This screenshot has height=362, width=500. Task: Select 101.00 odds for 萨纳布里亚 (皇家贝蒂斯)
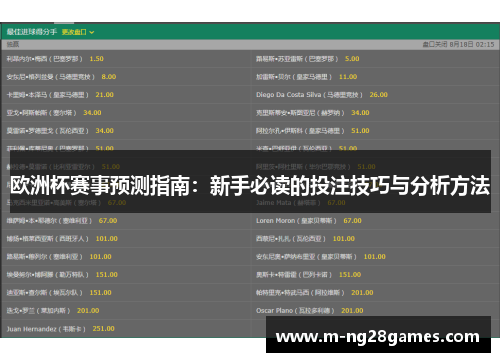(x=375, y=257)
